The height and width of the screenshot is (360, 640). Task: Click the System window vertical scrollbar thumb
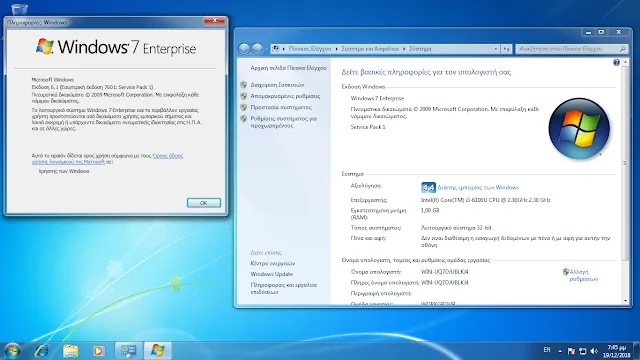pyautogui.click(x=626, y=163)
